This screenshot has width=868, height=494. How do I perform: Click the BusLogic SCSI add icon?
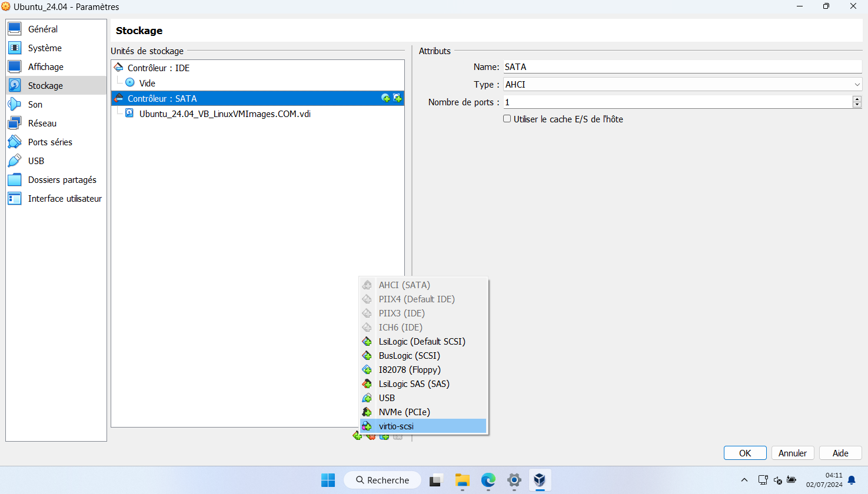coord(367,356)
